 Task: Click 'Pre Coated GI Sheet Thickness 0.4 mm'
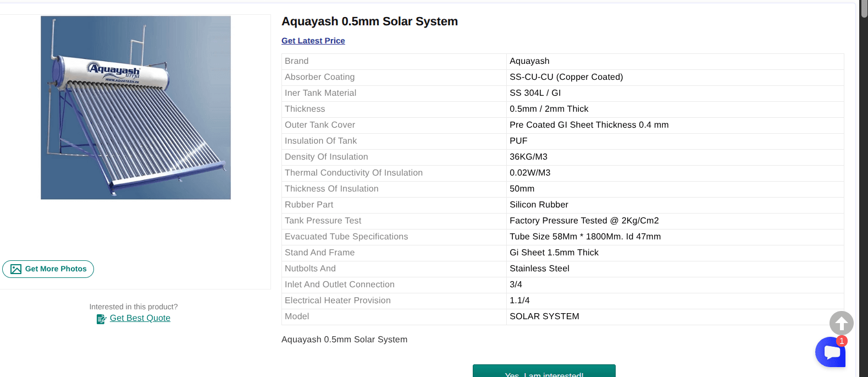(x=589, y=125)
